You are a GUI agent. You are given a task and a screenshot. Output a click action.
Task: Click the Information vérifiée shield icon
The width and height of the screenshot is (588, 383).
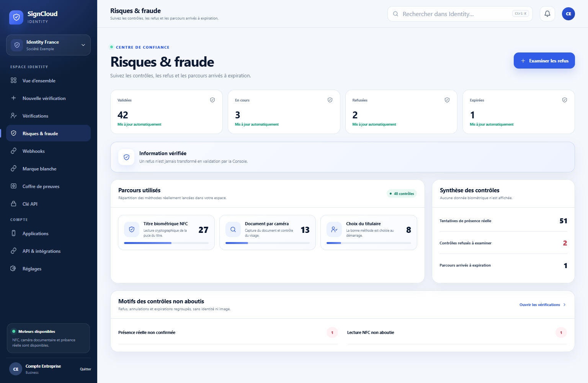pos(126,157)
